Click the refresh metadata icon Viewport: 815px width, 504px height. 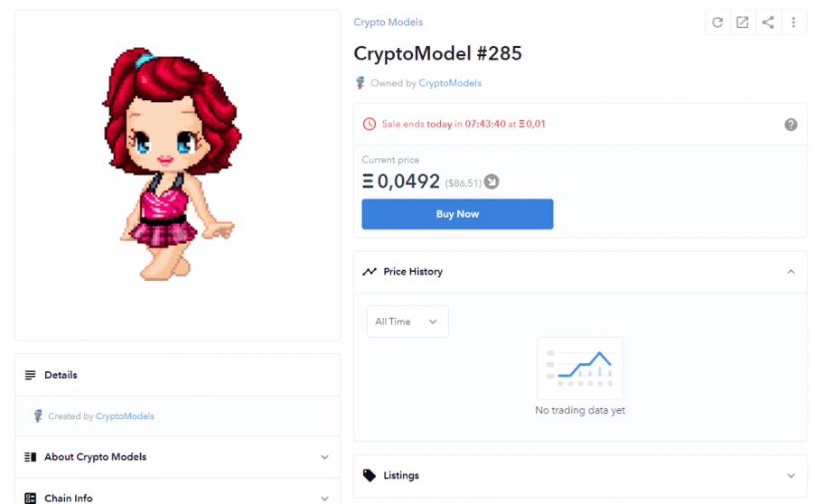click(717, 23)
